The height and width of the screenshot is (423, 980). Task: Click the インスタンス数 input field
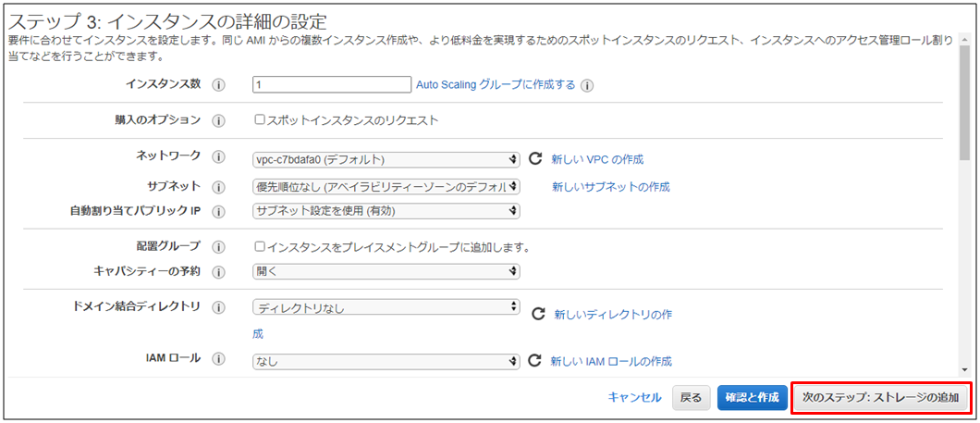tap(331, 84)
